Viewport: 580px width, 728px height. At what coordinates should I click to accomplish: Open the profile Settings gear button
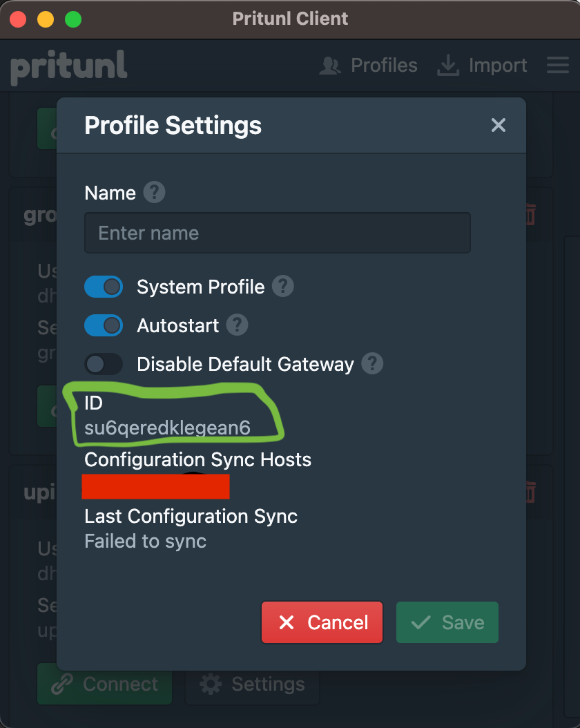(253, 684)
